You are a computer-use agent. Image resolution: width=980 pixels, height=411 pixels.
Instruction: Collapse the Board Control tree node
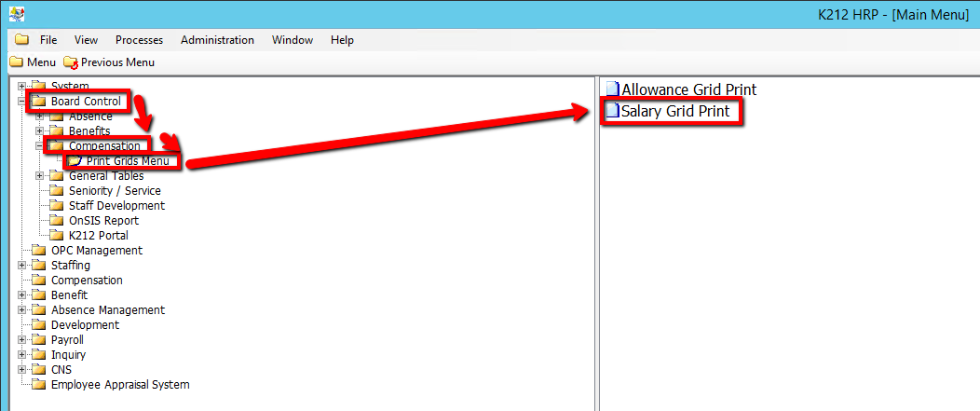click(x=21, y=102)
